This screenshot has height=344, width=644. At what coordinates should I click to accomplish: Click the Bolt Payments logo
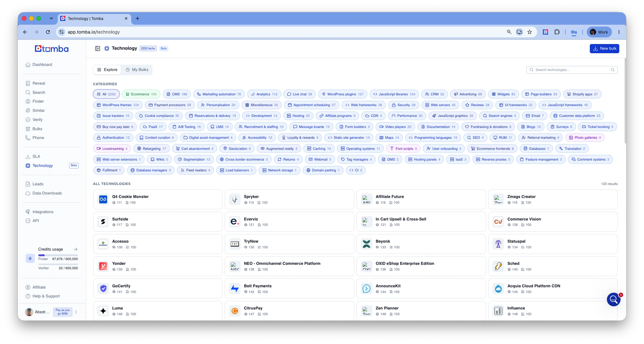[x=235, y=289]
